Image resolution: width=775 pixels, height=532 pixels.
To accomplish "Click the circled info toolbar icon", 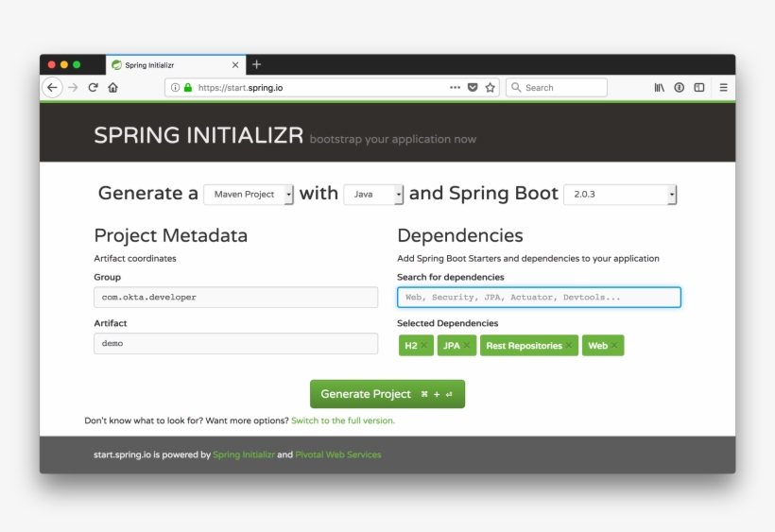I will (680, 88).
